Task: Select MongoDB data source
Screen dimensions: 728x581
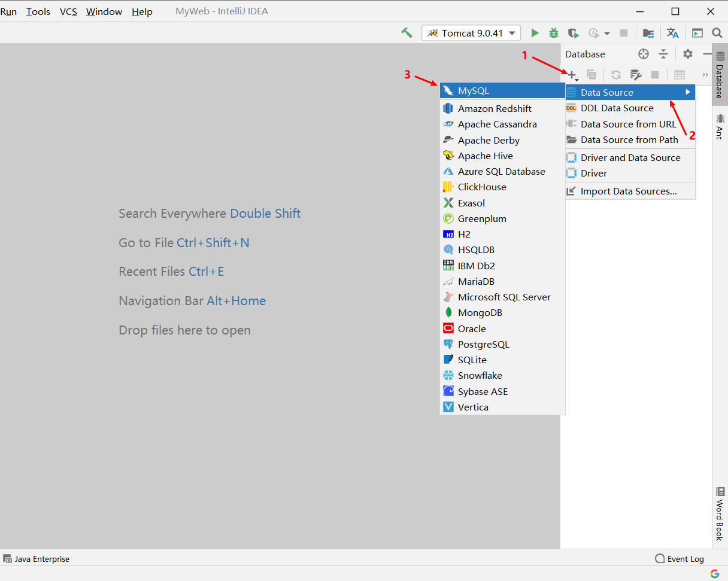Action: [502, 313]
